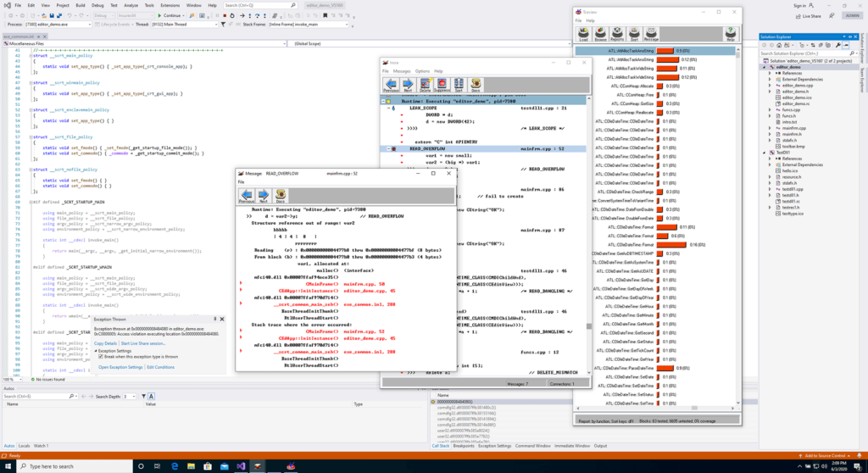868x473 pixels.
Task: Open the Messages menu in Insra
Action: (x=401, y=71)
